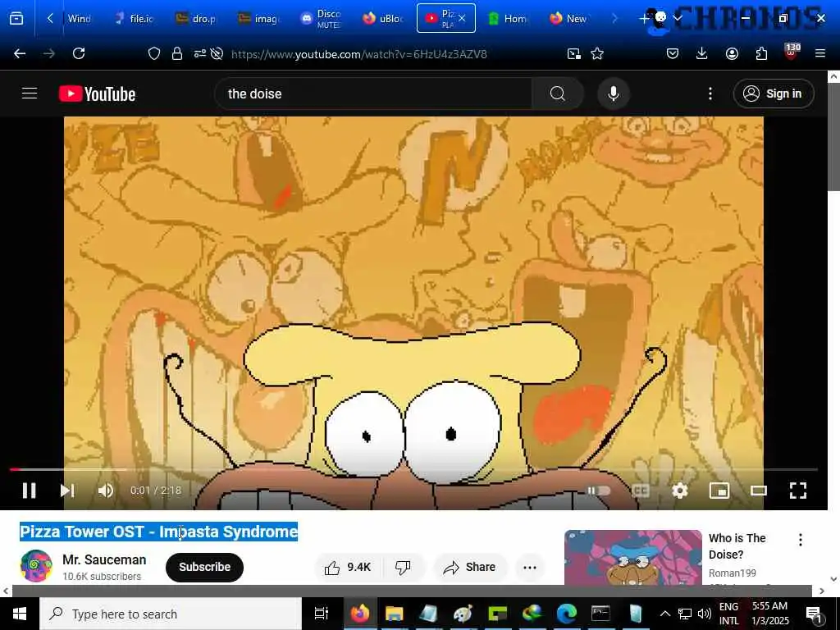Open site permissions icon in address bar
Screen dimensions: 840x630
[200, 53]
